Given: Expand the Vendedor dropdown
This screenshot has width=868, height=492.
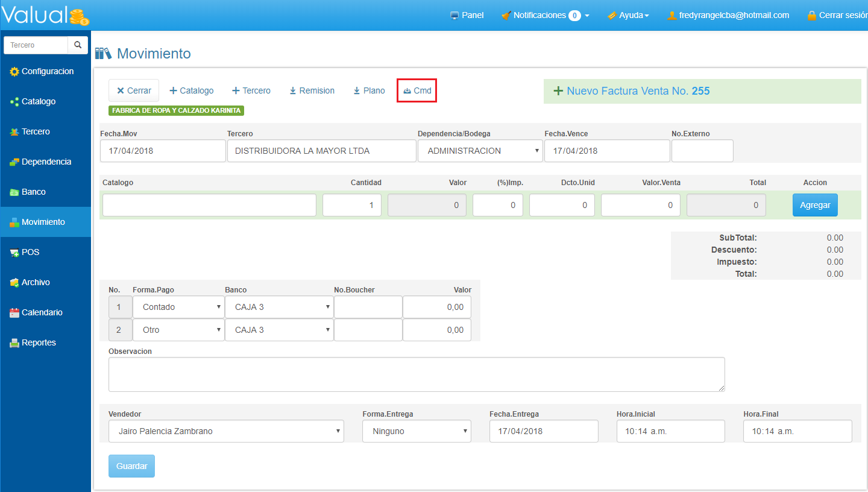Looking at the screenshot, I should coord(226,431).
